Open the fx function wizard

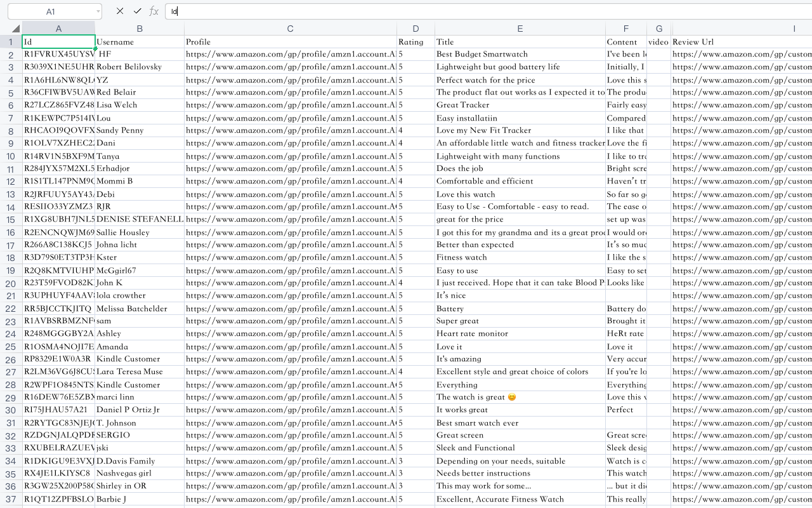[x=154, y=11]
